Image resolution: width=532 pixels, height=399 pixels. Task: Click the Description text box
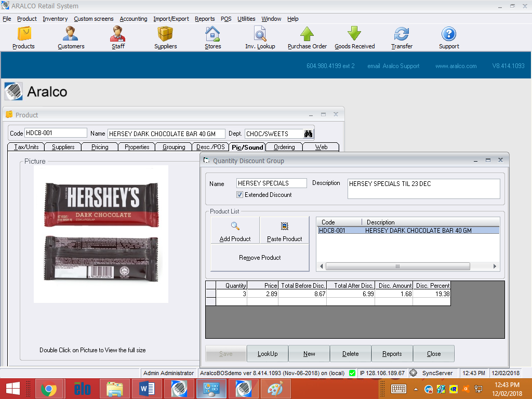(x=423, y=189)
